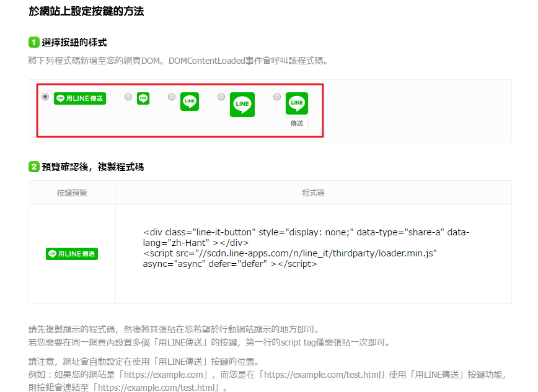Viewport: 538px width, 392px height.
Task: Click the '選擇按鈕的樣式' step heading
Action: click(x=74, y=43)
